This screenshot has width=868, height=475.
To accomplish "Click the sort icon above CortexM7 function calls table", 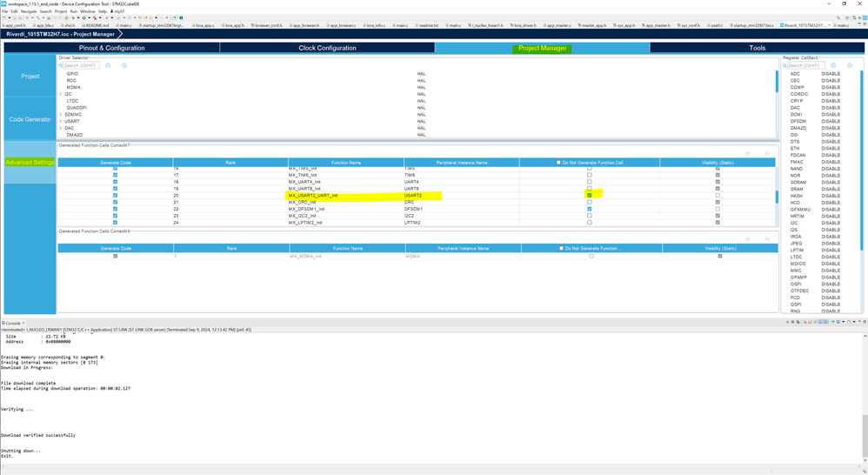I will point(747,153).
